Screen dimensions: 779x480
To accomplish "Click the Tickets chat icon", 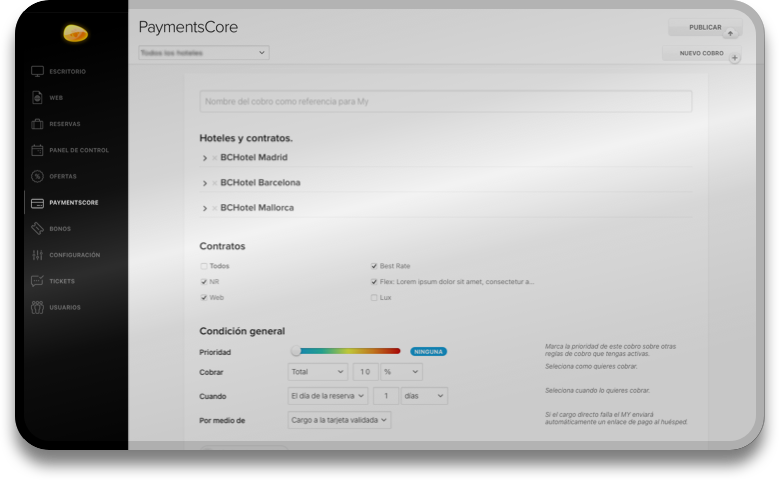I will [x=37, y=281].
